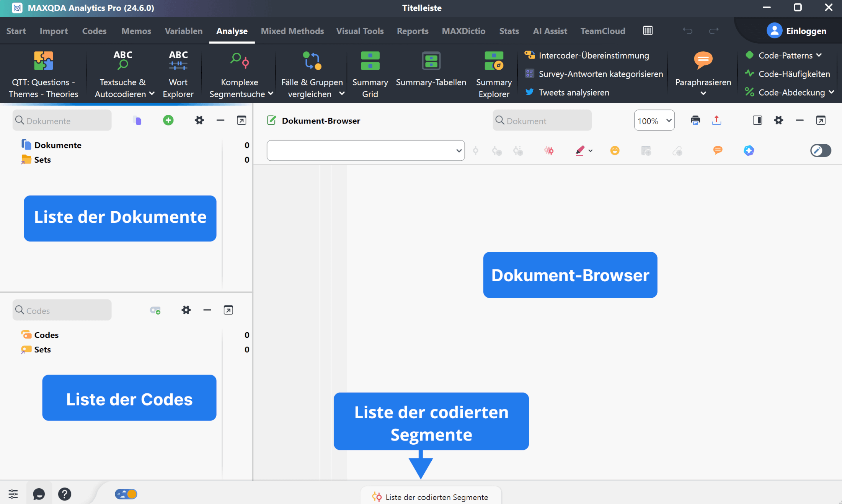The image size is (842, 504).
Task: Switch to the Mixed Methods tab
Action: [x=292, y=31]
